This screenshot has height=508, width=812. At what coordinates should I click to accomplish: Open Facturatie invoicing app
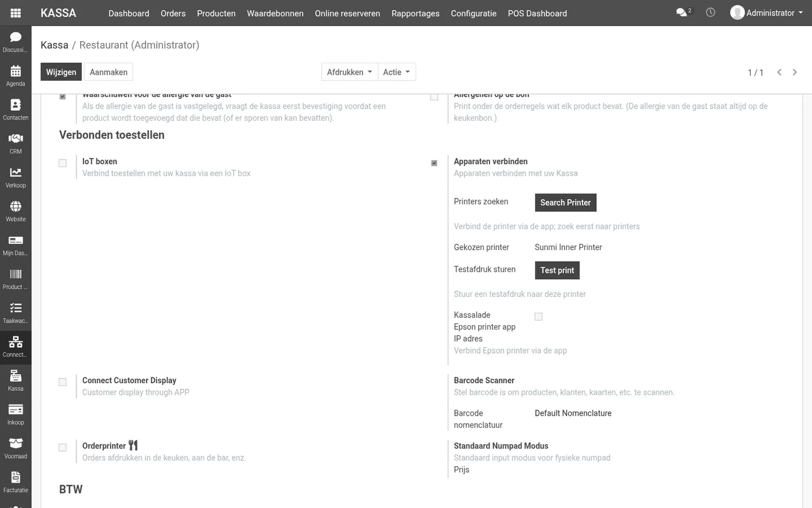coord(16,482)
